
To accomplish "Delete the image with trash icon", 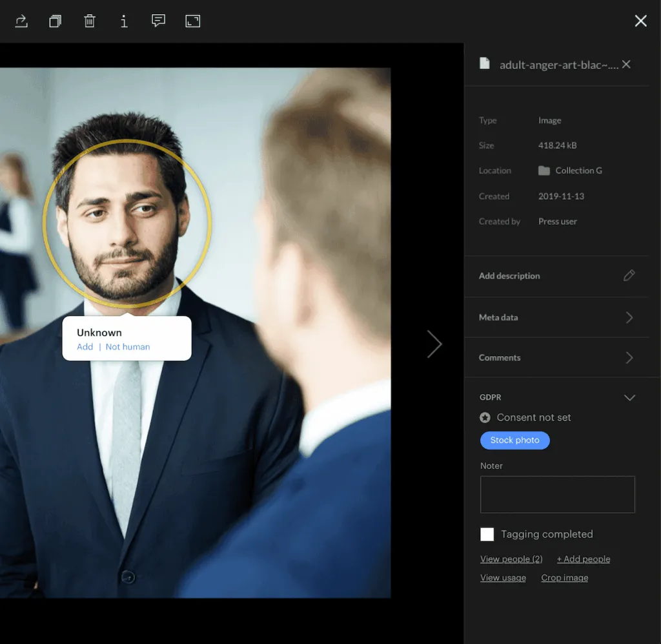I will tap(89, 21).
